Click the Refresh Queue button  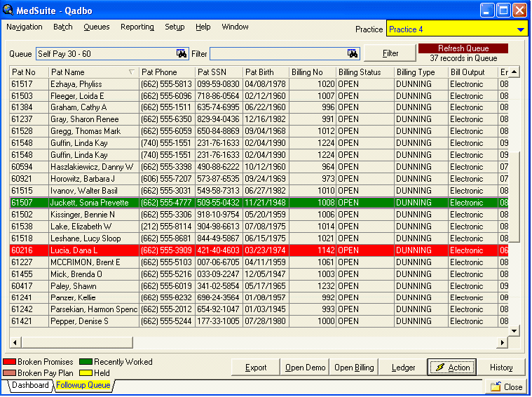point(463,48)
